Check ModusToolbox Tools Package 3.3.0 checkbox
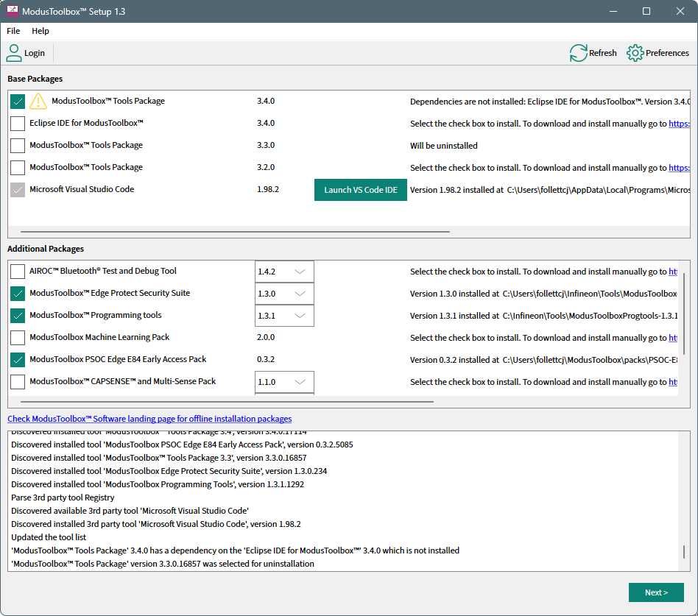This screenshot has height=616, width=698. coord(18,146)
